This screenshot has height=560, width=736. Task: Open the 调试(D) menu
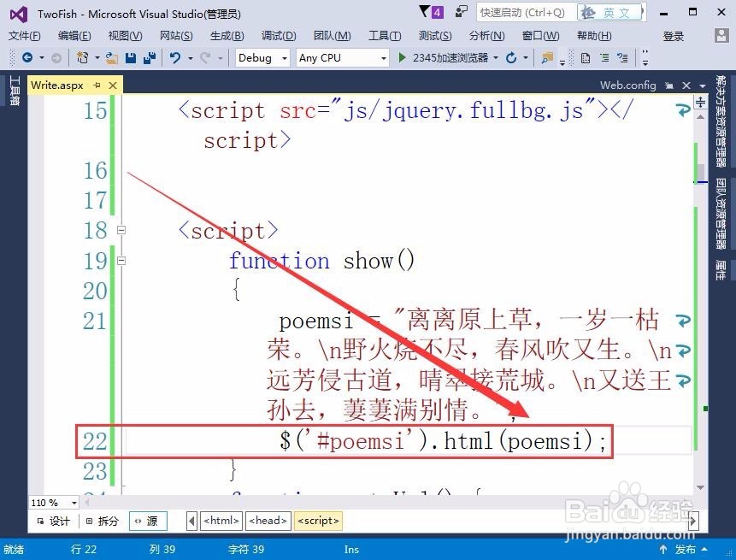pyautogui.click(x=279, y=36)
